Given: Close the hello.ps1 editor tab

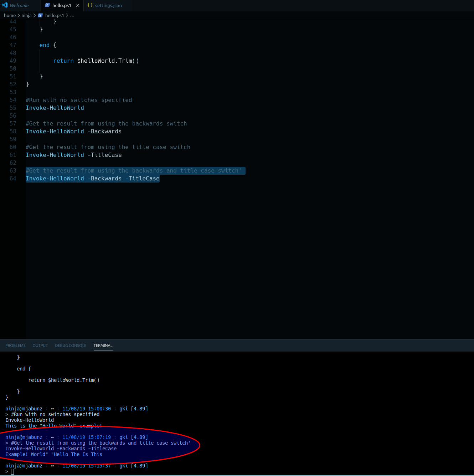Looking at the screenshot, I should point(78,5).
